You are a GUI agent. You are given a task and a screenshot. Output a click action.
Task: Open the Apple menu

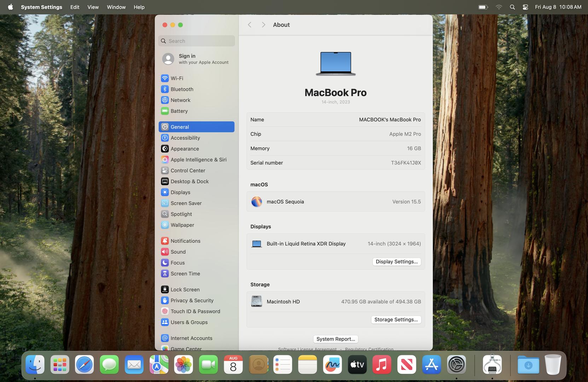pyautogui.click(x=10, y=7)
